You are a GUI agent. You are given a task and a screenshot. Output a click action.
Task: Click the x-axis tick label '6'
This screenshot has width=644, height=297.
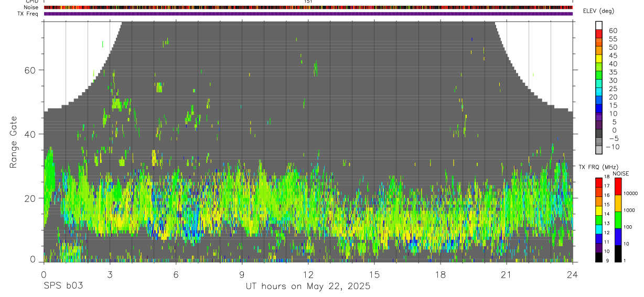click(176, 274)
